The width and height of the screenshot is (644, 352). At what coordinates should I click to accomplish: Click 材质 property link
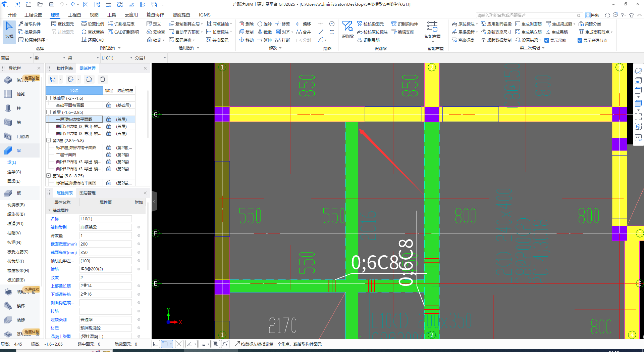[x=55, y=328]
